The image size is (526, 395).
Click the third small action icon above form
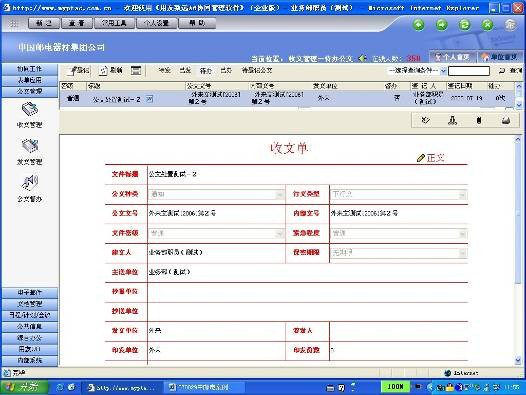click(479, 120)
